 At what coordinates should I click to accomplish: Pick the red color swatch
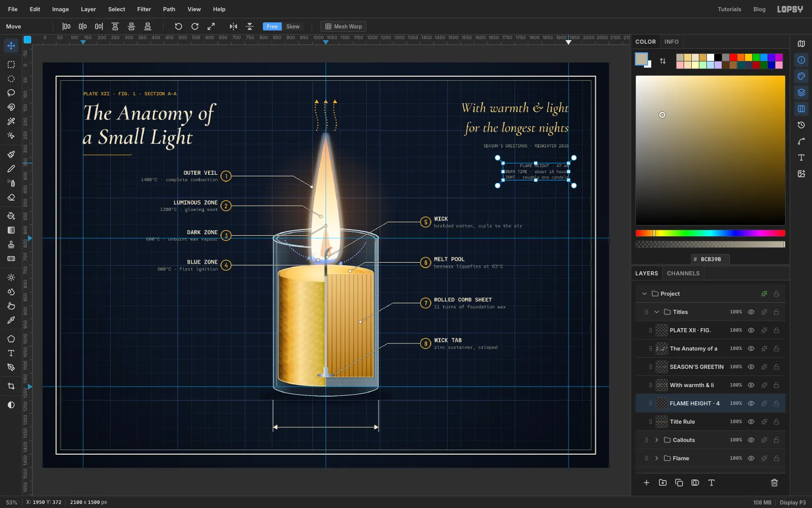click(733, 57)
